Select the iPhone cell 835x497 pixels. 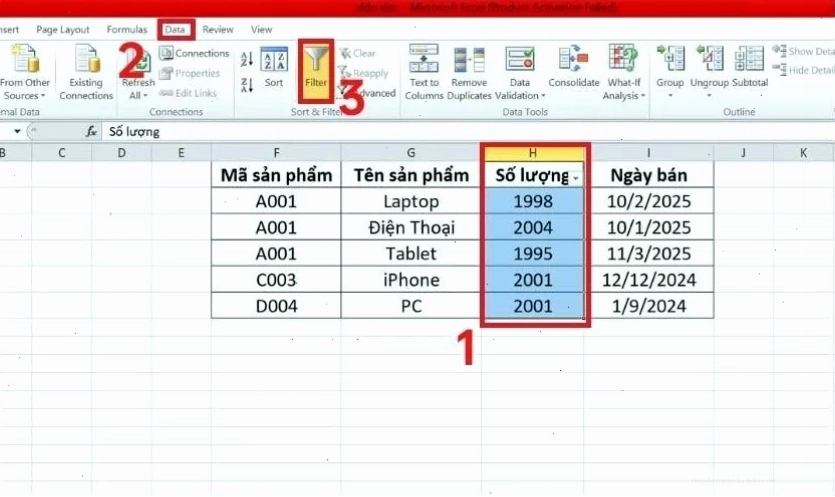pos(411,280)
